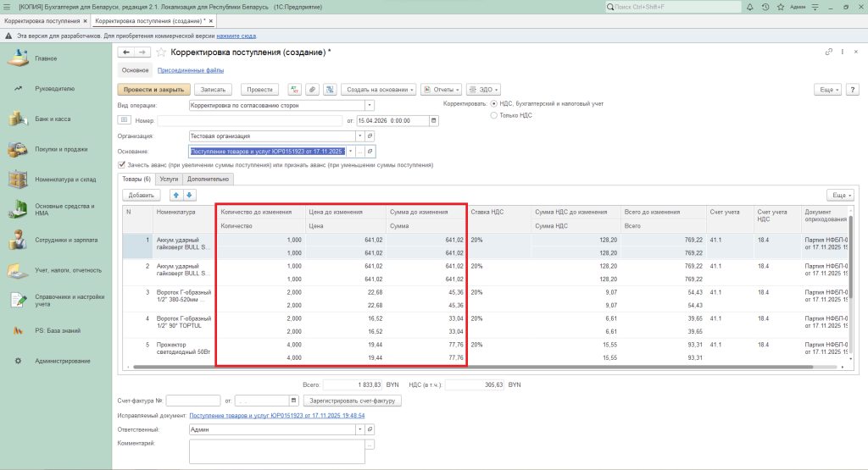Screen dimensions: 868x470
Task: Expand the Вид операции dropdown
Action: click(x=370, y=106)
